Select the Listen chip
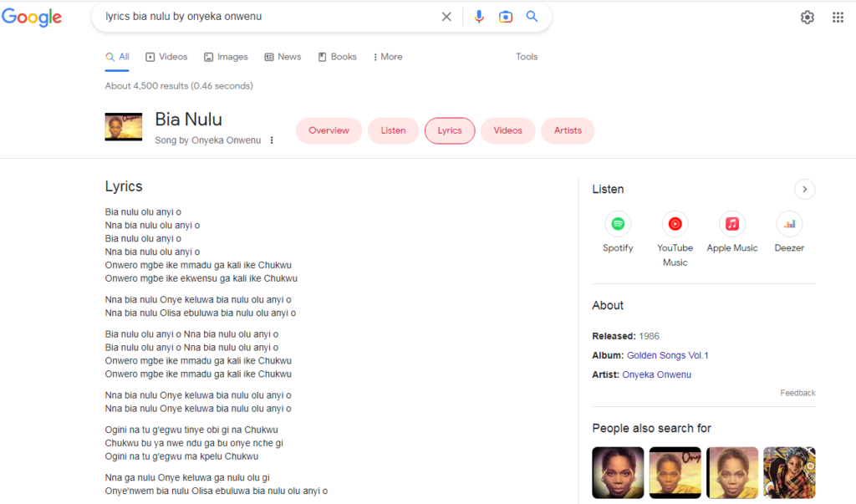The image size is (856, 504). (x=393, y=130)
